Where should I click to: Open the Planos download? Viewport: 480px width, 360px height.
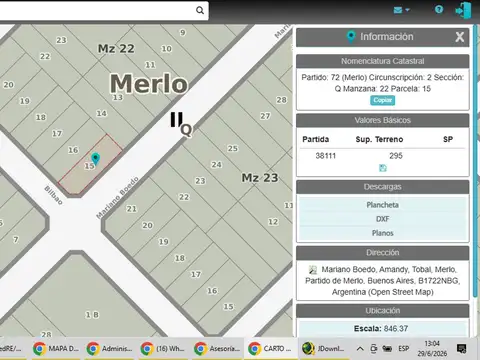382,233
